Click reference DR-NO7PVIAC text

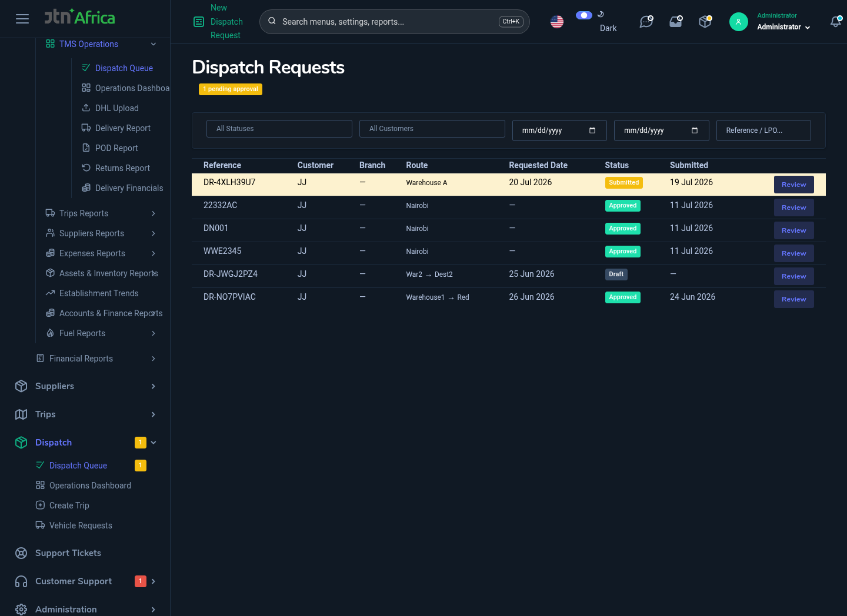[x=229, y=297]
